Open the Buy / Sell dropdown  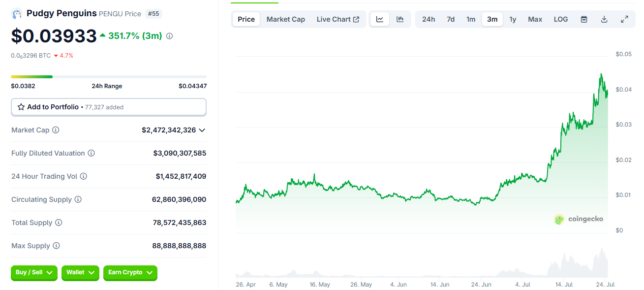click(34, 273)
